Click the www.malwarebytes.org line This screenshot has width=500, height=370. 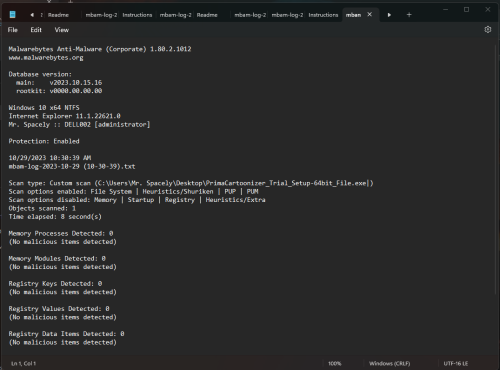pyautogui.click(x=46, y=58)
